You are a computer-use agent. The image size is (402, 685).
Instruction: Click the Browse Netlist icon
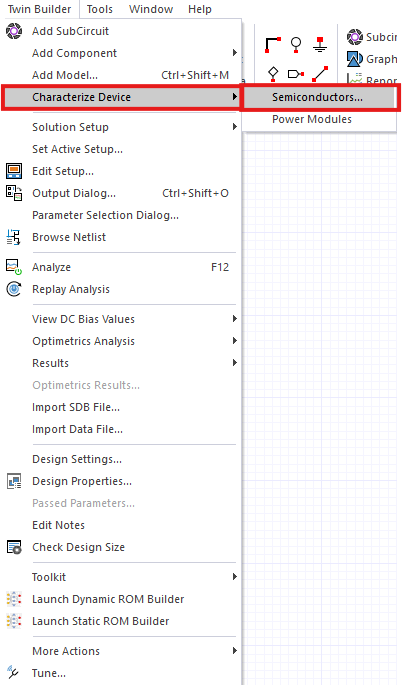(14, 237)
